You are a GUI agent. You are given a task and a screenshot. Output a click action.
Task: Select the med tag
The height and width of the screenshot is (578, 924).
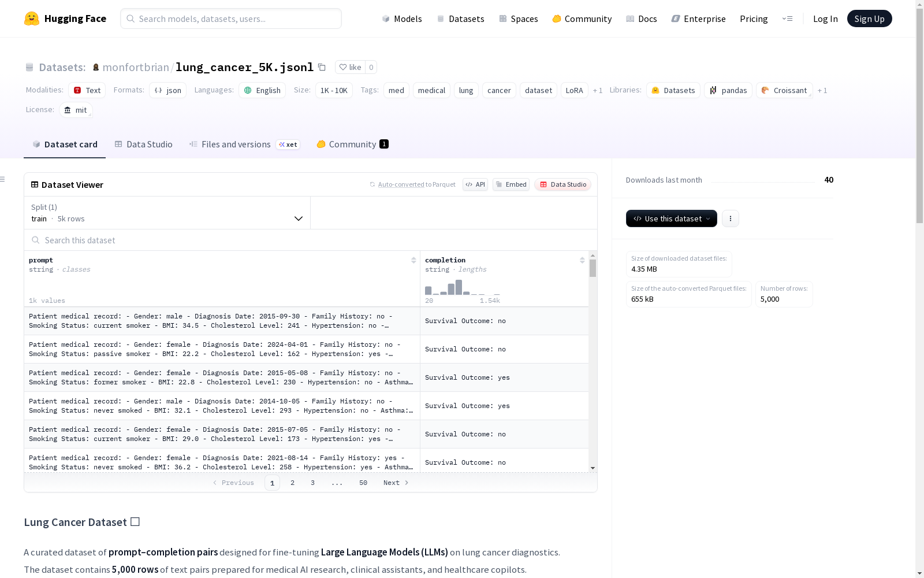point(396,90)
